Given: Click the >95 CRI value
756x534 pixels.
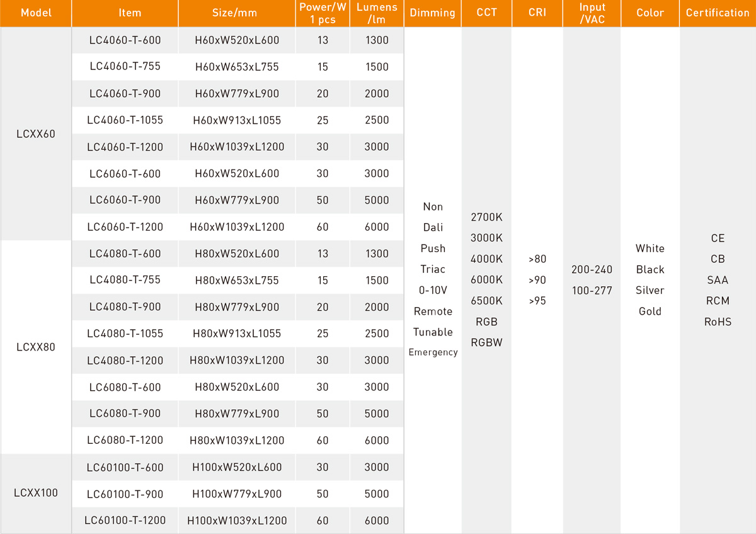Looking at the screenshot, I should pos(537,301).
